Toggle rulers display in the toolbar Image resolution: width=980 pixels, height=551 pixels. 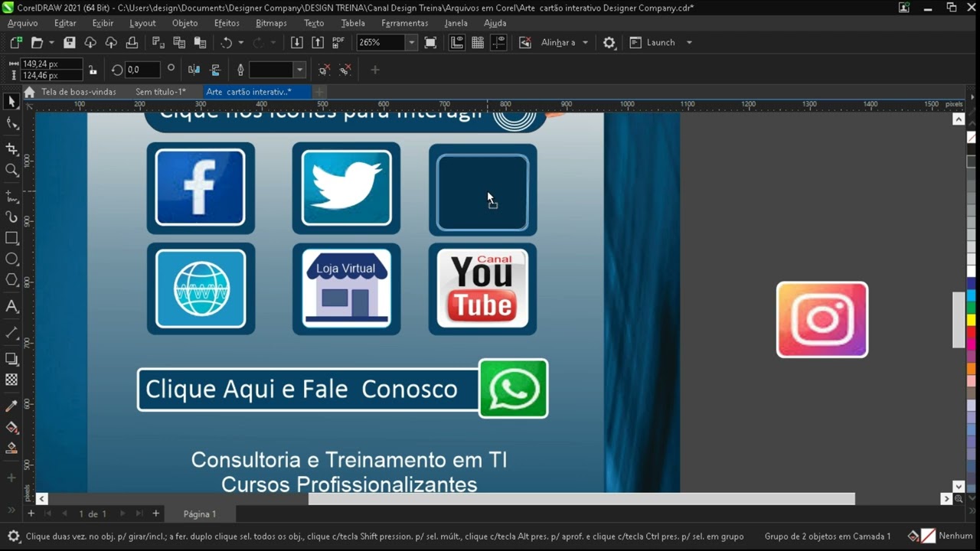(x=457, y=43)
